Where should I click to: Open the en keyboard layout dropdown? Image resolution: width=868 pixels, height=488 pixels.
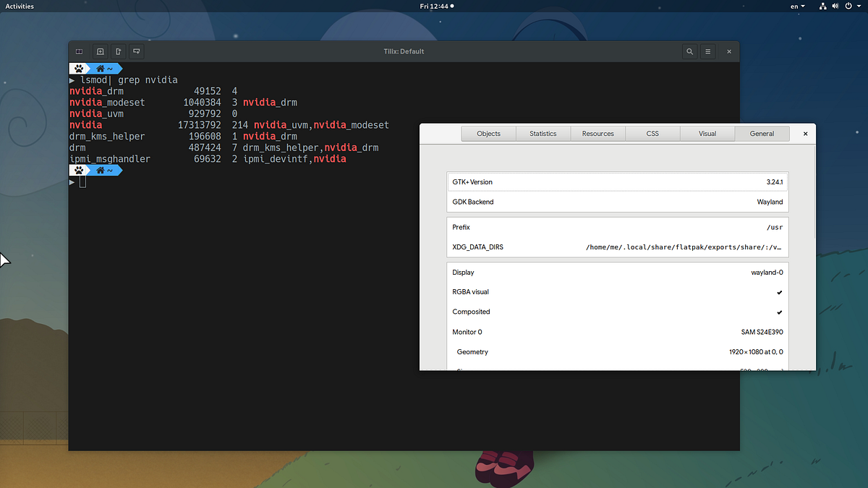click(797, 6)
